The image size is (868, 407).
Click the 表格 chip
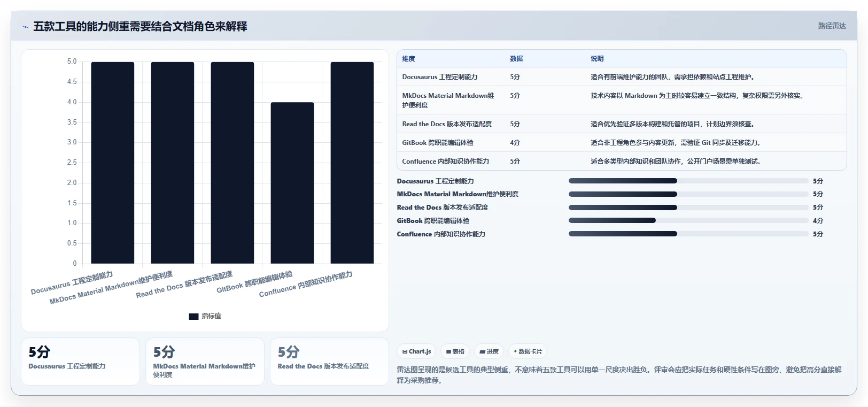[455, 351]
